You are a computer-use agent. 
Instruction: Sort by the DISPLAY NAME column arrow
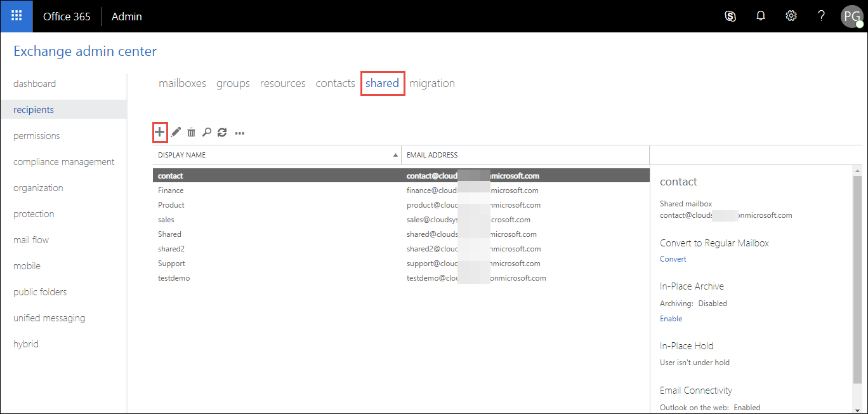coord(395,155)
